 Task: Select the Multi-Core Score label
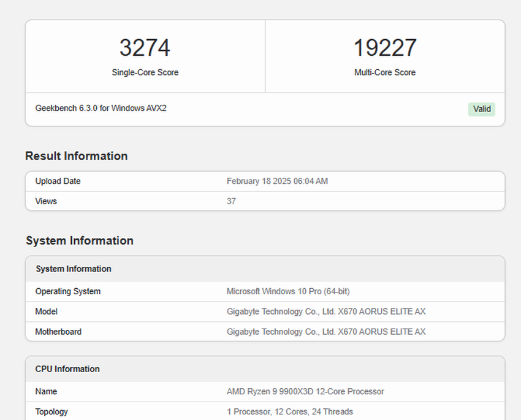385,72
